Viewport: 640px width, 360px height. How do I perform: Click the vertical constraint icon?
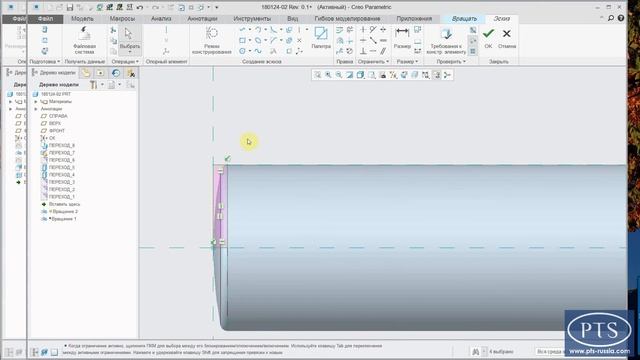(363, 30)
